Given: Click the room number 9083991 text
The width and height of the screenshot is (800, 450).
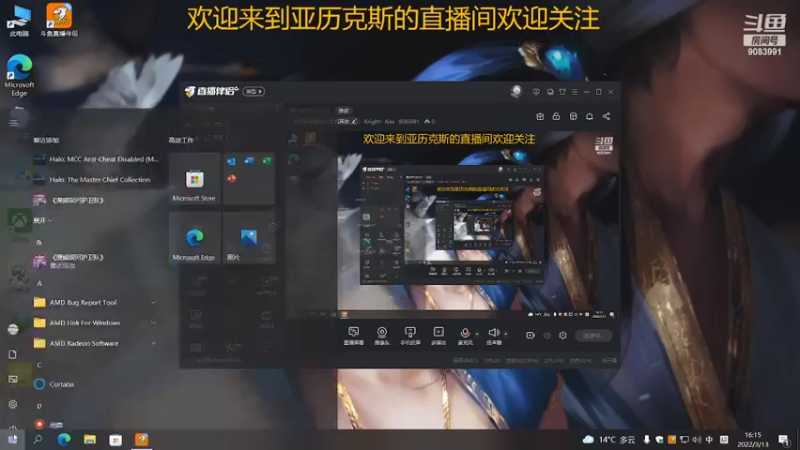Looking at the screenshot, I should pyautogui.click(x=409, y=121).
